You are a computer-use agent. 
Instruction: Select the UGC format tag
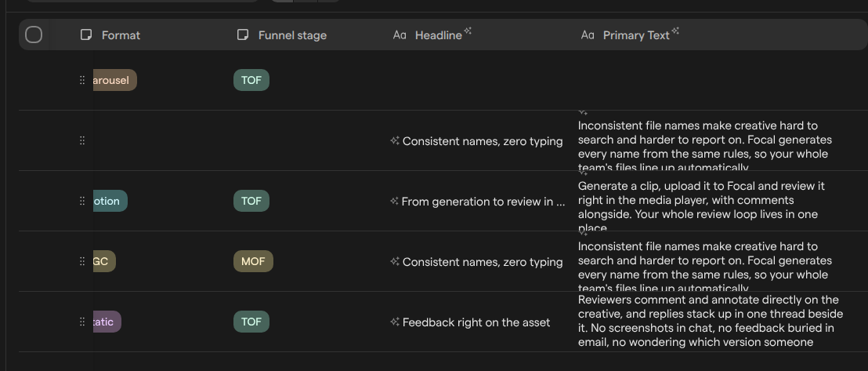[x=105, y=261]
